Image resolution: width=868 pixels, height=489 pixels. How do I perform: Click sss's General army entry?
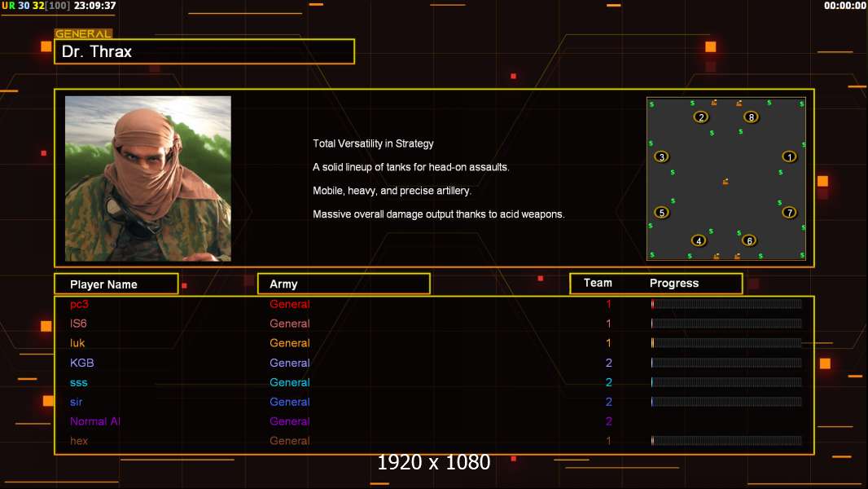click(290, 383)
